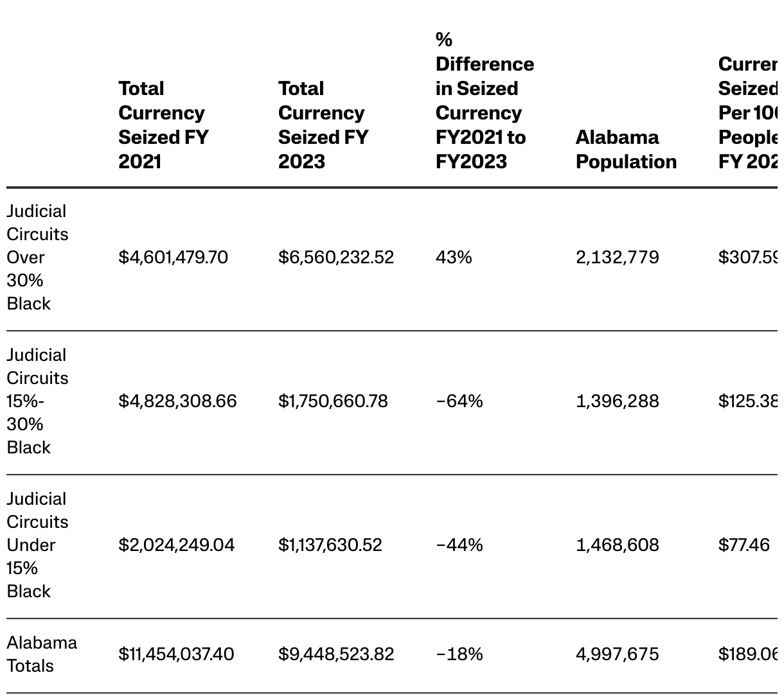Click the "Alabama Totals" row label
784x700 pixels.
[x=41, y=654]
